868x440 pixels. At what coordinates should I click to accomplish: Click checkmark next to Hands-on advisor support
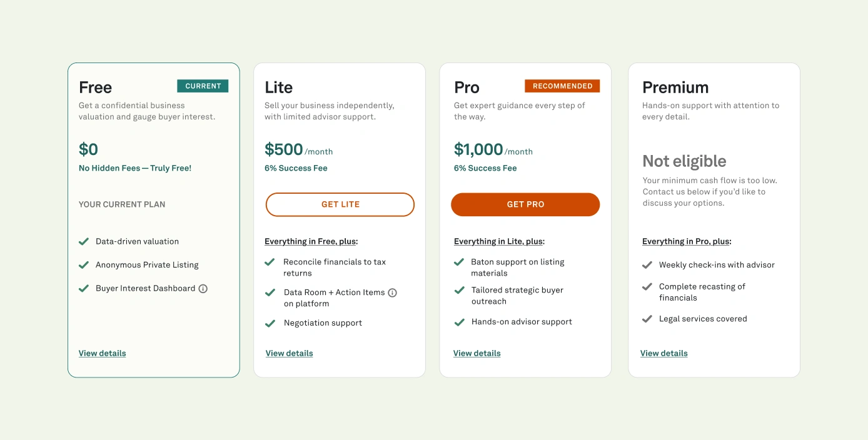point(459,322)
